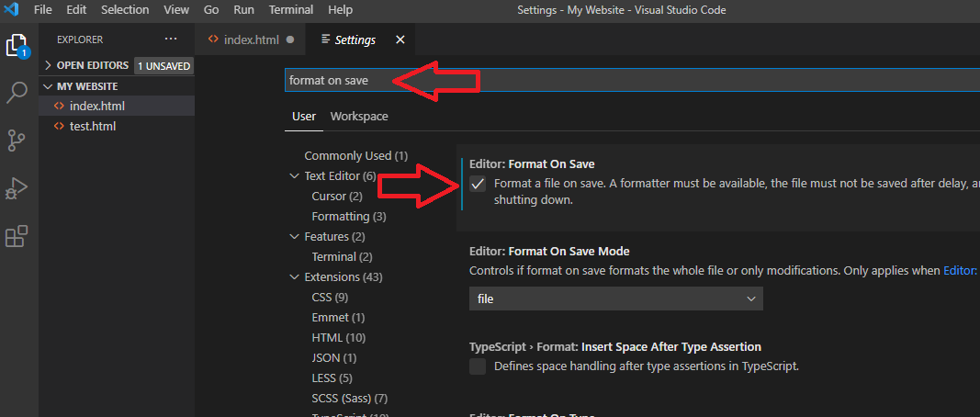Select test.html in the file explorer
The image size is (980, 417).
117,126
